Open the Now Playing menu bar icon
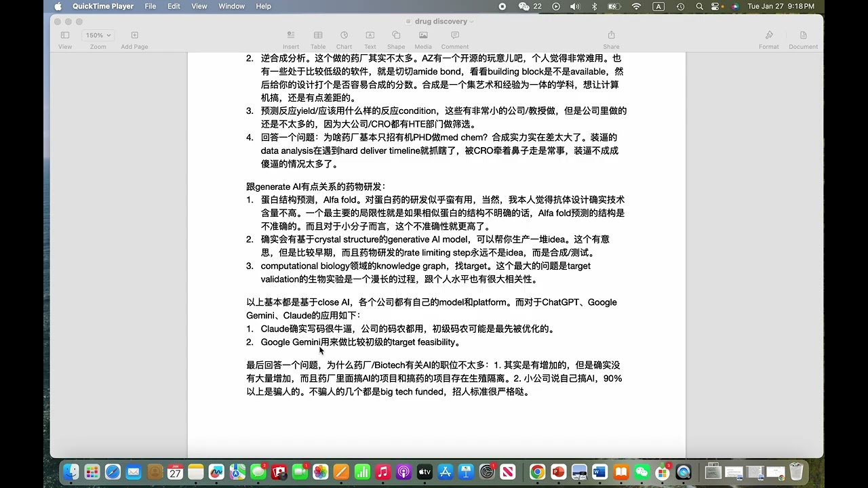Image resolution: width=868 pixels, height=488 pixels. [556, 6]
